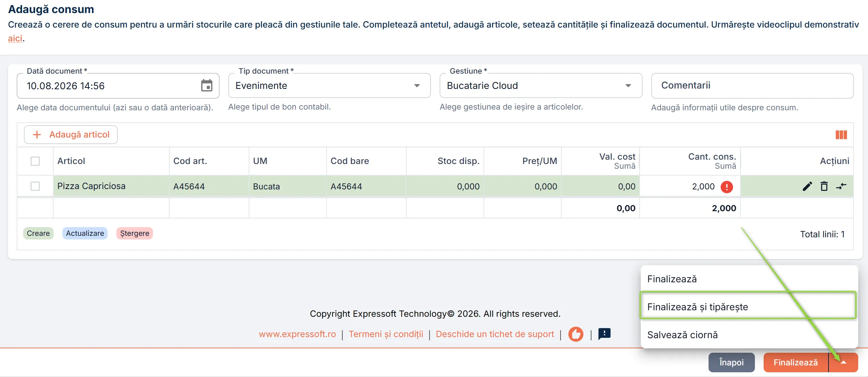Click the Creare legend tag
The height and width of the screenshot is (377, 868).
coord(38,233)
